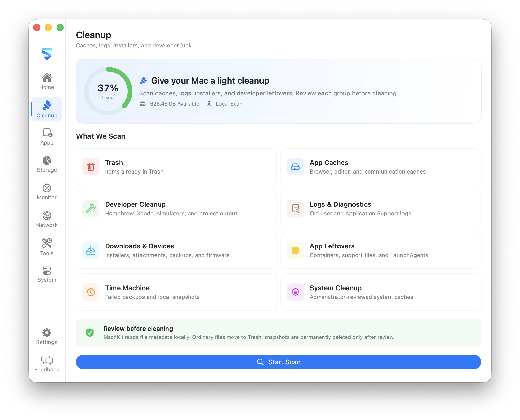Screen dimensions: 520x420
Task: Click the green Developer Cleanup hammer icon
Action: coord(91,208)
